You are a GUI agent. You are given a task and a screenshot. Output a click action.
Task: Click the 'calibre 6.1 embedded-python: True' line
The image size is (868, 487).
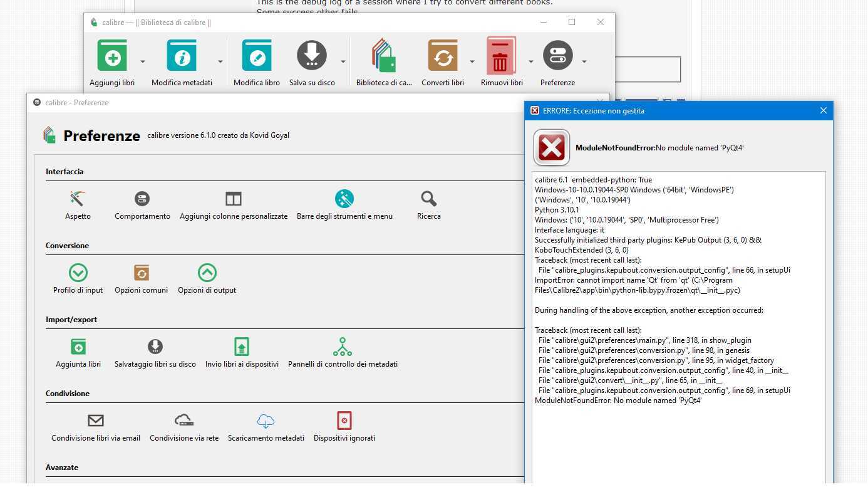pos(593,180)
